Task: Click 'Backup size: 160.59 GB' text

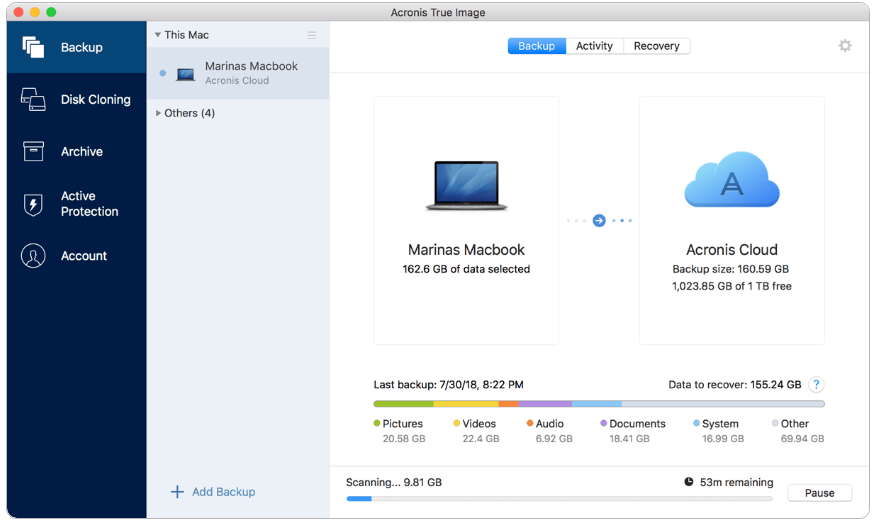Action: click(x=730, y=269)
